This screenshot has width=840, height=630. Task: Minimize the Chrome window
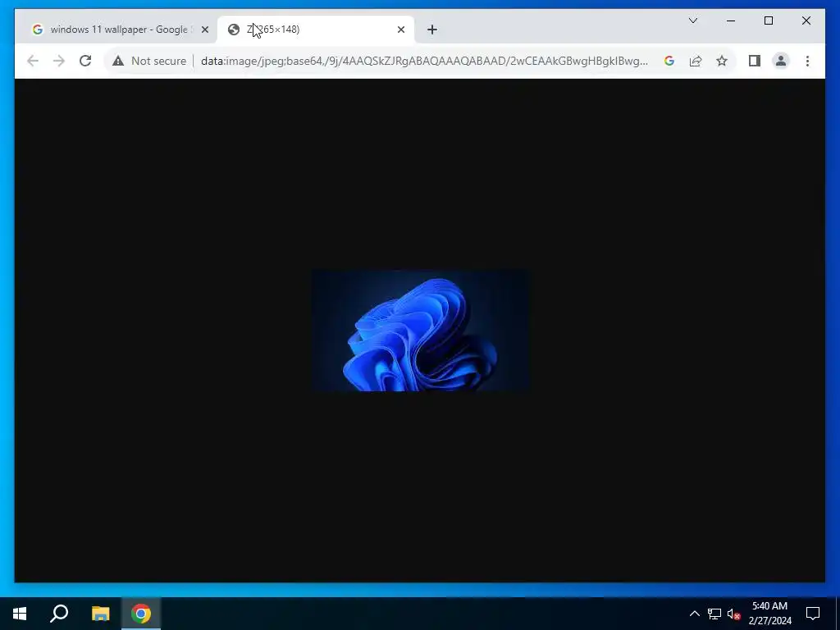(731, 21)
